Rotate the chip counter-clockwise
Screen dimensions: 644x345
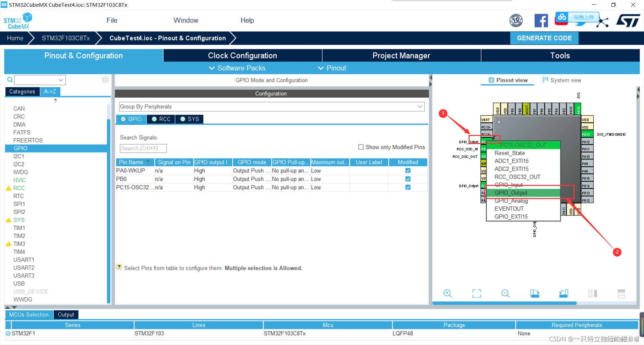point(563,293)
